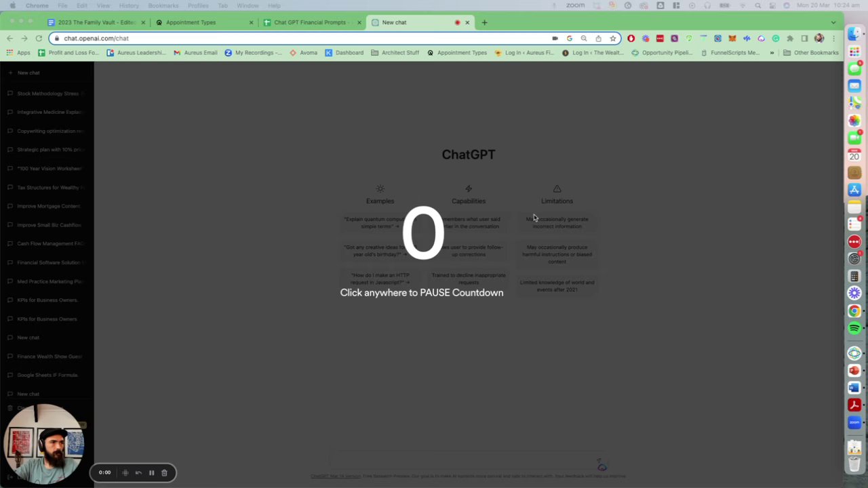868x488 pixels.
Task: Open the Bookmarks menu in menu bar
Action: 163,5
